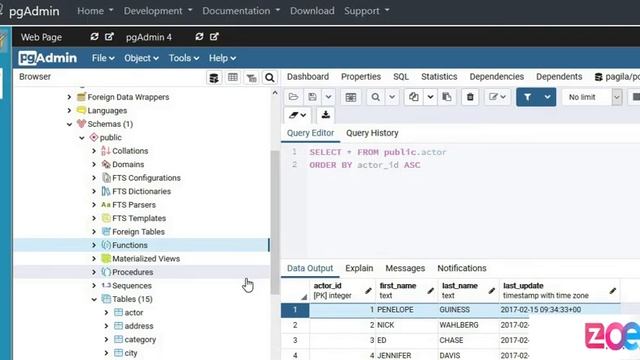Click the Browser tree vertical scrollbar
Screen dimensions: 640x360
(x=275, y=222)
